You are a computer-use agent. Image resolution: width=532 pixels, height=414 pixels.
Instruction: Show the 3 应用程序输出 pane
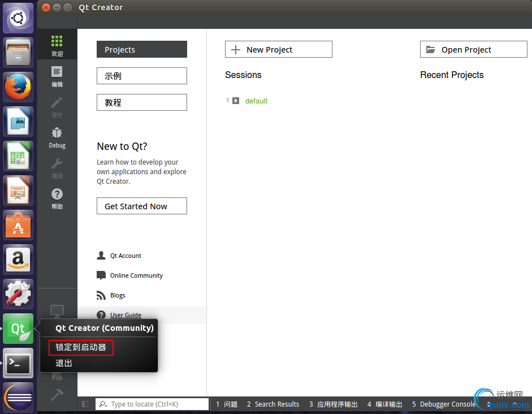tap(333, 404)
